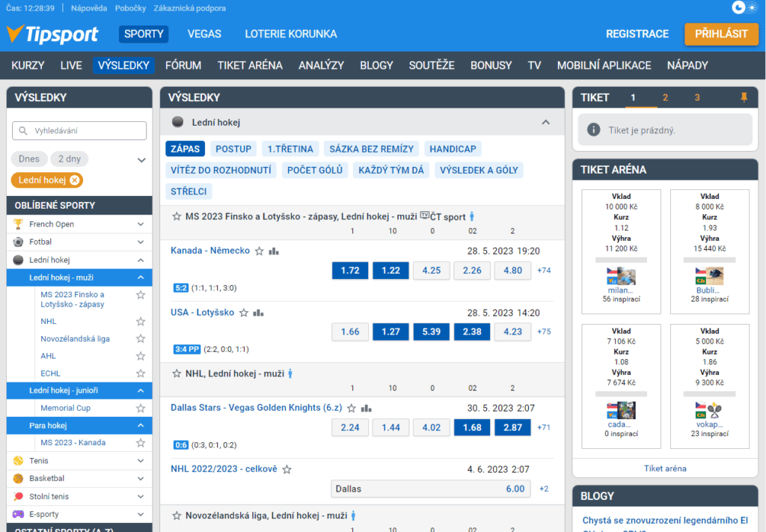Filter results by Dnes

pyautogui.click(x=29, y=159)
